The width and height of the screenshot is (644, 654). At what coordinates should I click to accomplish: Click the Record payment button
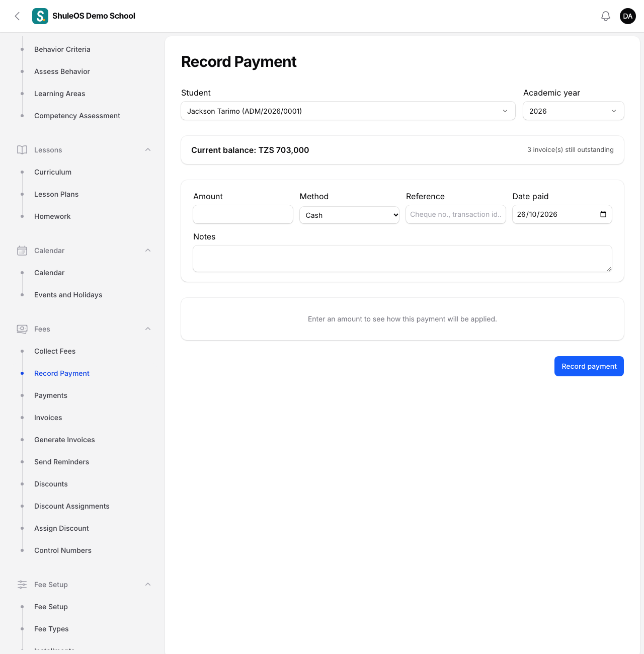[589, 366]
